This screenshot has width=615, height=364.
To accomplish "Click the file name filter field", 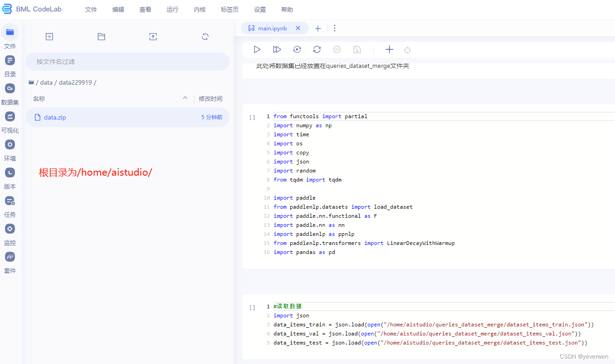I will click(x=128, y=62).
